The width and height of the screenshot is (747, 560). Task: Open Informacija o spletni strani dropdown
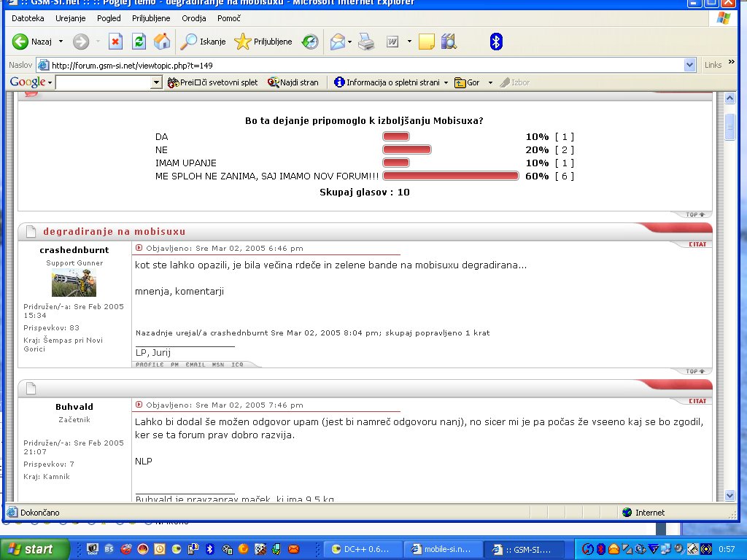(392, 82)
